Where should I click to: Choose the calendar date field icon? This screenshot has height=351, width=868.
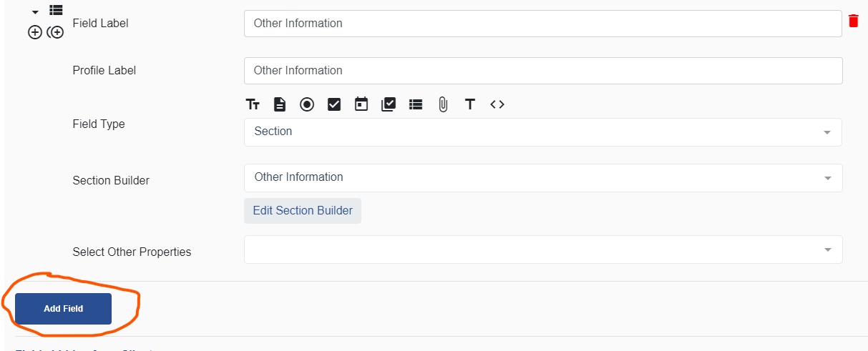361,104
